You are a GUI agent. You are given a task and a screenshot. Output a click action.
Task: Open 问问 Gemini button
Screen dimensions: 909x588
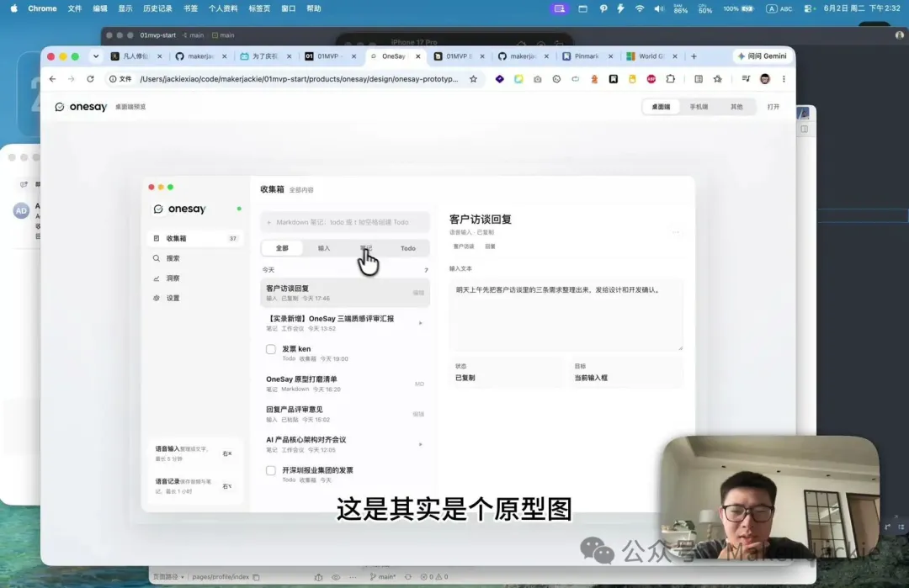[x=762, y=56]
